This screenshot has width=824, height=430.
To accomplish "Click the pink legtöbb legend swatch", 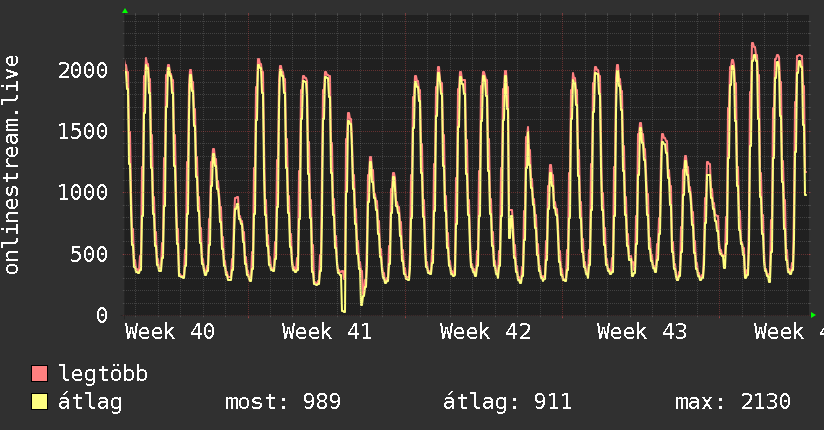I will point(39,374).
